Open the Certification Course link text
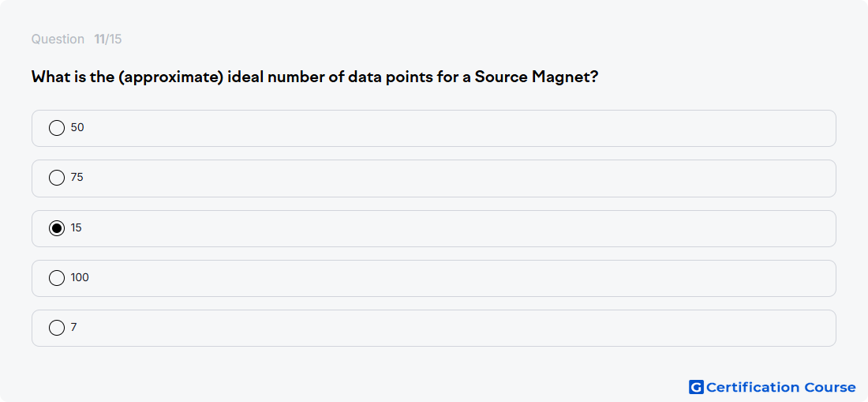 coord(781,387)
